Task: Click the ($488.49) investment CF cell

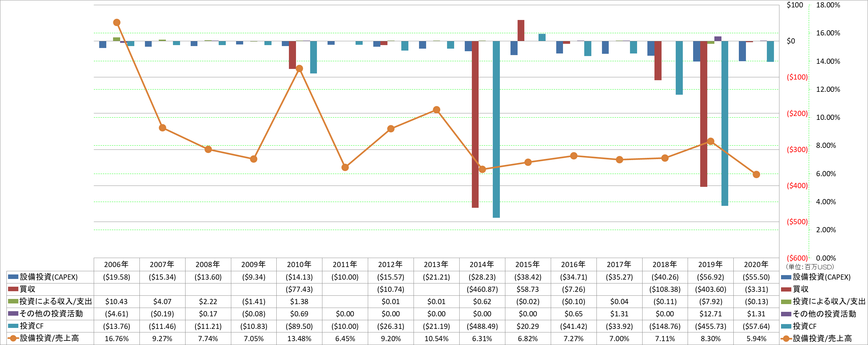Action: [x=482, y=326]
